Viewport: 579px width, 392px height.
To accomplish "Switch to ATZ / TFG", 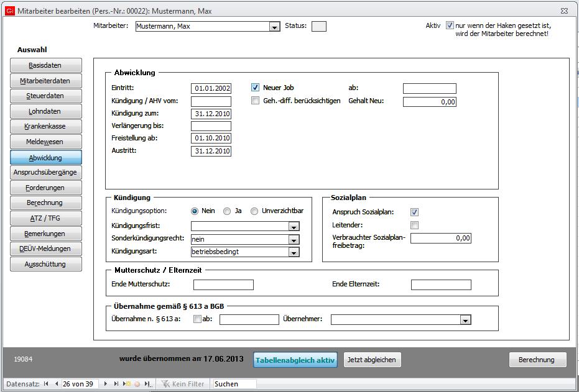I will (46, 218).
